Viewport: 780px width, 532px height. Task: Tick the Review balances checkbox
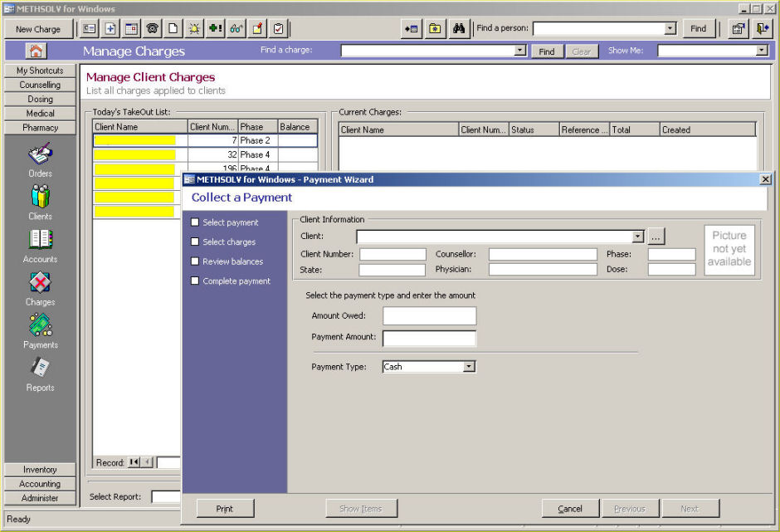[x=195, y=261]
